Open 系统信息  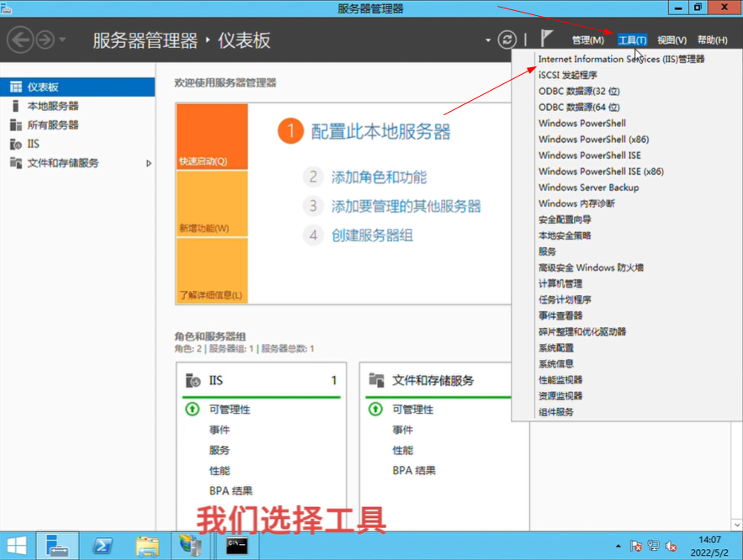[556, 364]
